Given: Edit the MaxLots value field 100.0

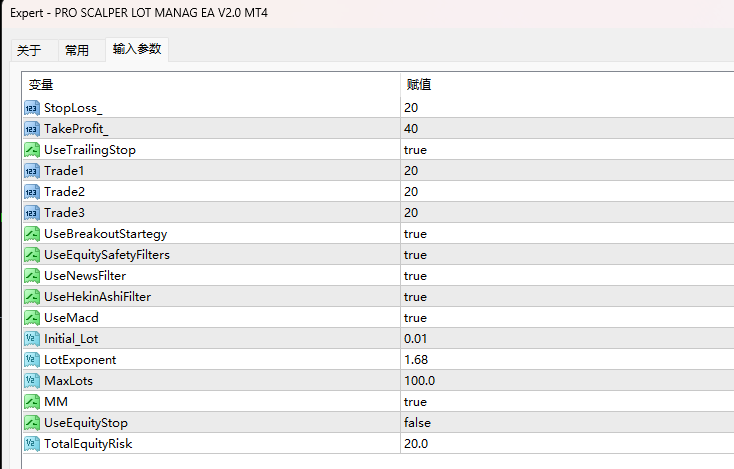Looking at the screenshot, I should [x=567, y=381].
